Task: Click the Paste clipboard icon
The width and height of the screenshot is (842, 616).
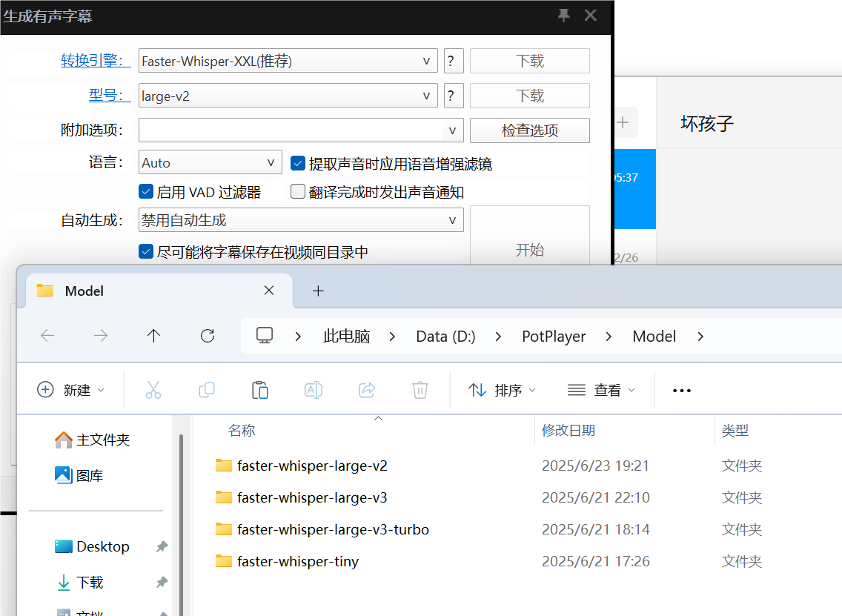Action: coord(260,390)
